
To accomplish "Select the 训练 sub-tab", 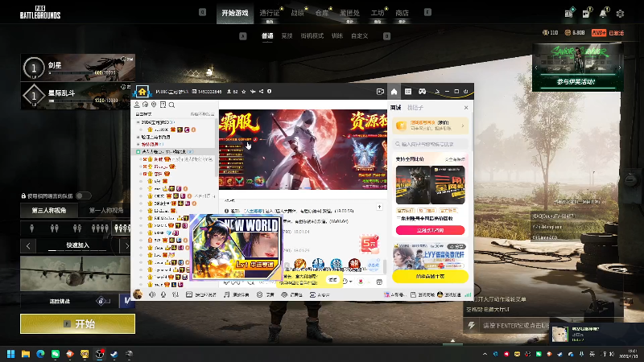I will pos(337,36).
